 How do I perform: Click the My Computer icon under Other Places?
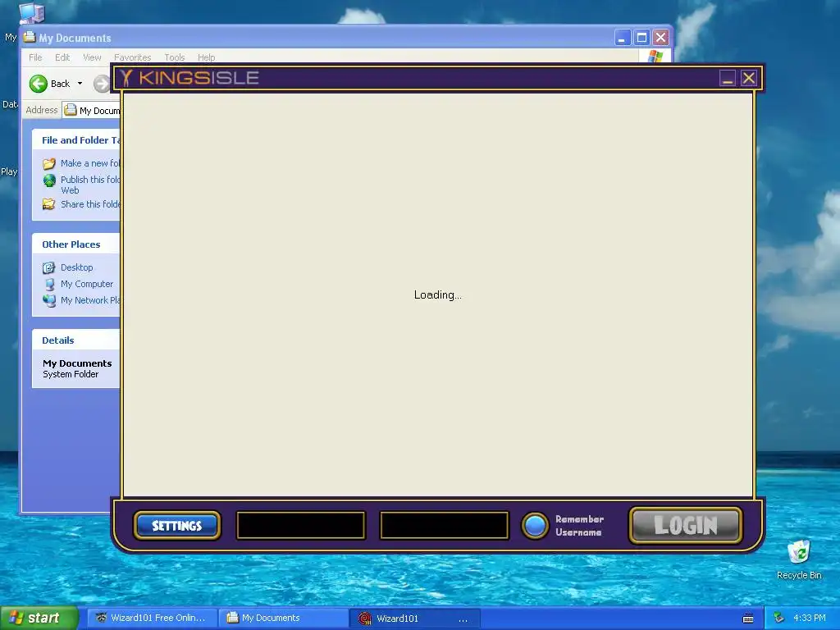click(49, 284)
